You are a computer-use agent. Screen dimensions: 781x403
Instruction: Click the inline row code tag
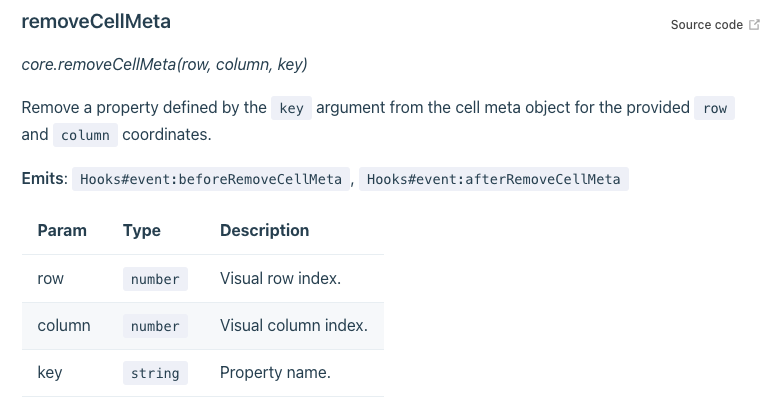coord(714,108)
